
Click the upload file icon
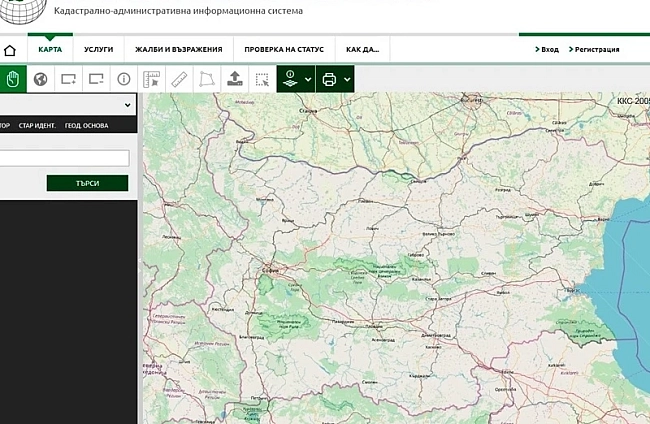(235, 78)
